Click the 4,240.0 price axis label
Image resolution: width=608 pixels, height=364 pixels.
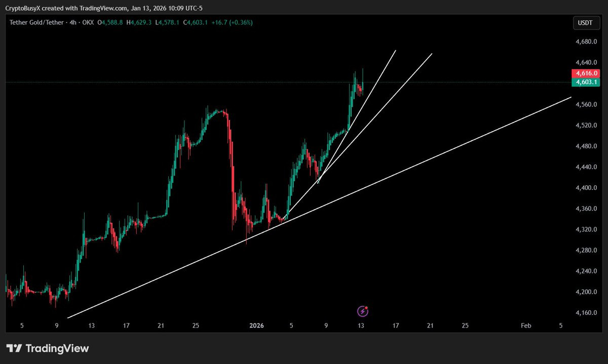[587, 271]
